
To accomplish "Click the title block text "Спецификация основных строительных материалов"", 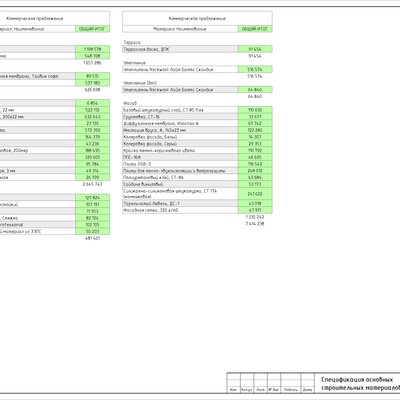I will click(360, 384).
